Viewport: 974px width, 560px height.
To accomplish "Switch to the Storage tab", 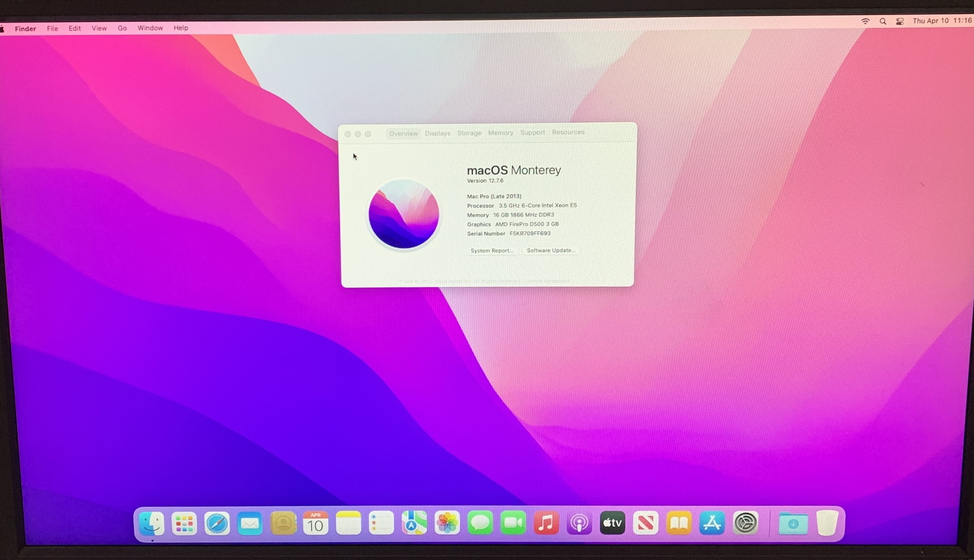I will click(x=469, y=133).
